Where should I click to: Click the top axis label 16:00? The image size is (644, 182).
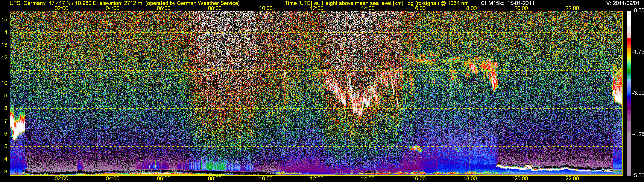pos(419,8)
